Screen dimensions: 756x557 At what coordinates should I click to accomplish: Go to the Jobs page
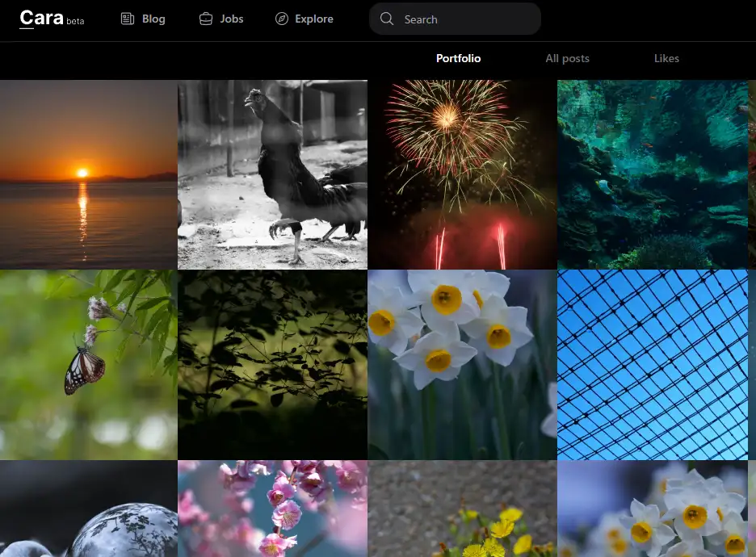click(231, 19)
